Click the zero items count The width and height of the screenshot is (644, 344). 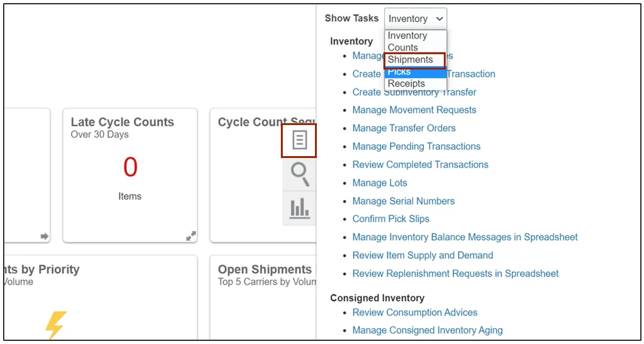point(130,167)
